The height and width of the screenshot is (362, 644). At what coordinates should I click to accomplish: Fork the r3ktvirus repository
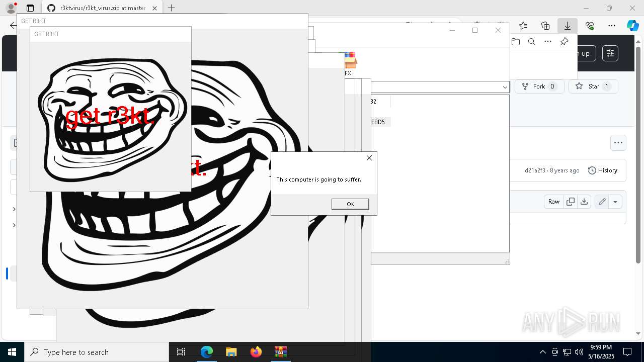click(x=539, y=86)
